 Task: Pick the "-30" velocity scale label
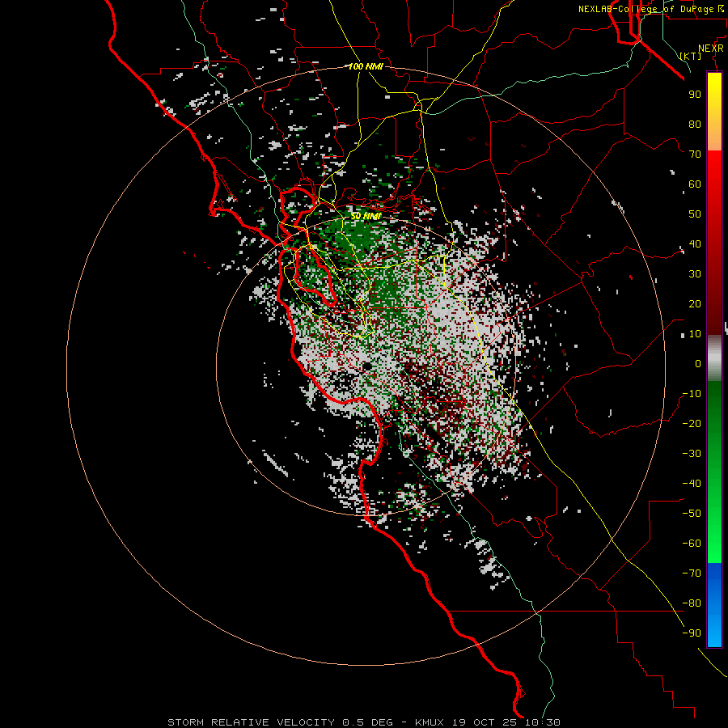click(x=692, y=454)
